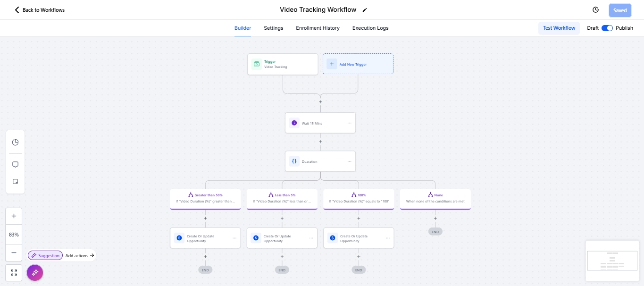Click the Test Workflow button
Image resolution: width=644 pixels, height=286 pixels.
pos(559,28)
